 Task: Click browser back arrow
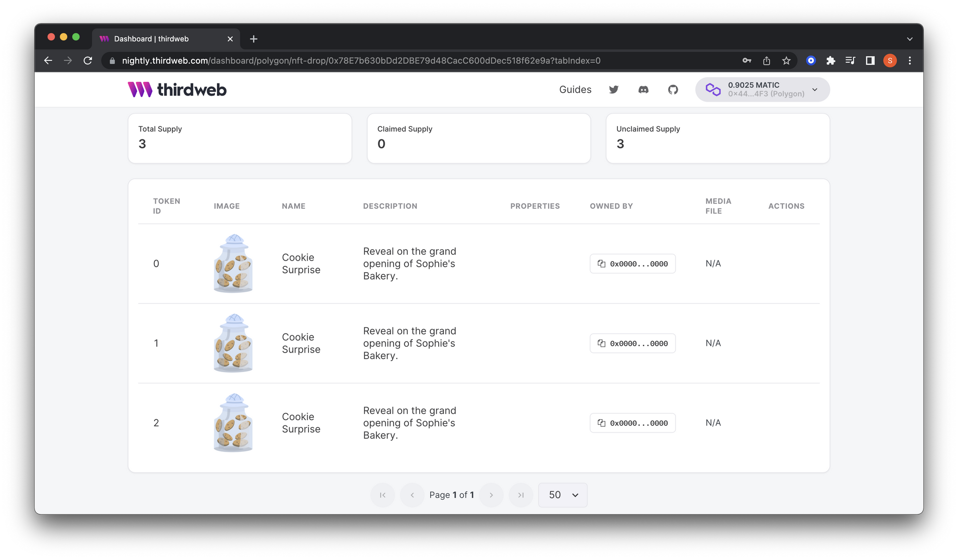[x=48, y=60]
